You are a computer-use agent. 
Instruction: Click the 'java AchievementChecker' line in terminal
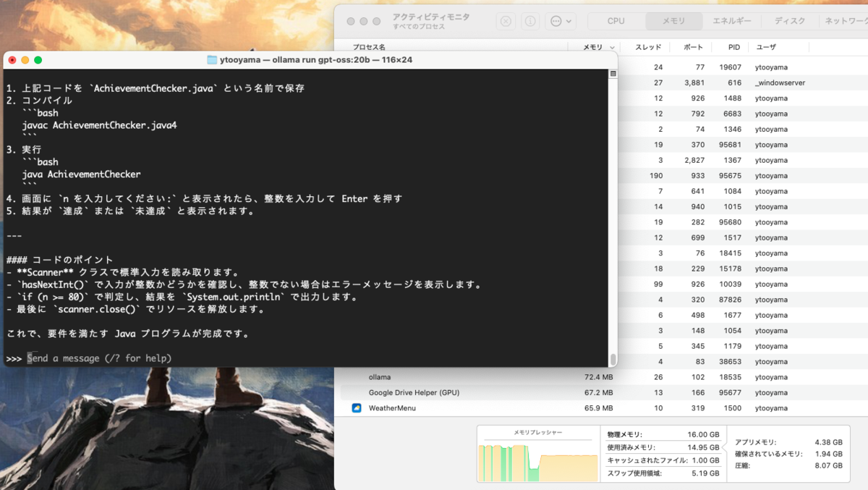pos(81,174)
